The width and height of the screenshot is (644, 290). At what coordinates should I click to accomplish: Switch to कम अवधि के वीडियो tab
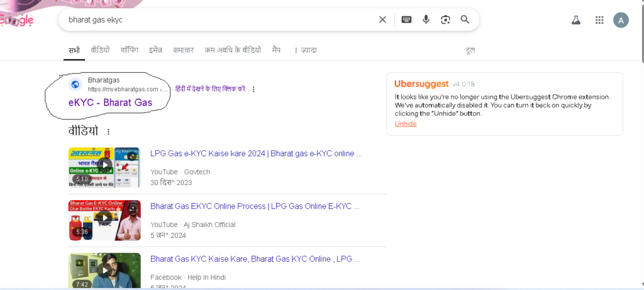tap(233, 50)
